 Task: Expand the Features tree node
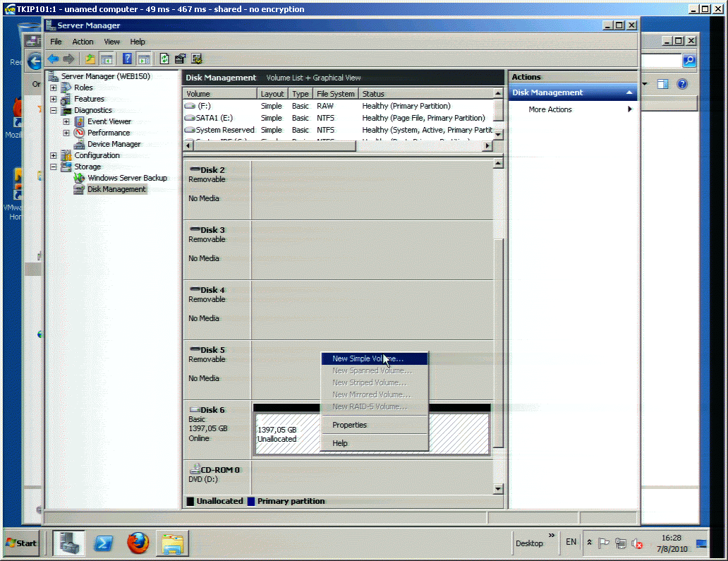tap(54, 99)
